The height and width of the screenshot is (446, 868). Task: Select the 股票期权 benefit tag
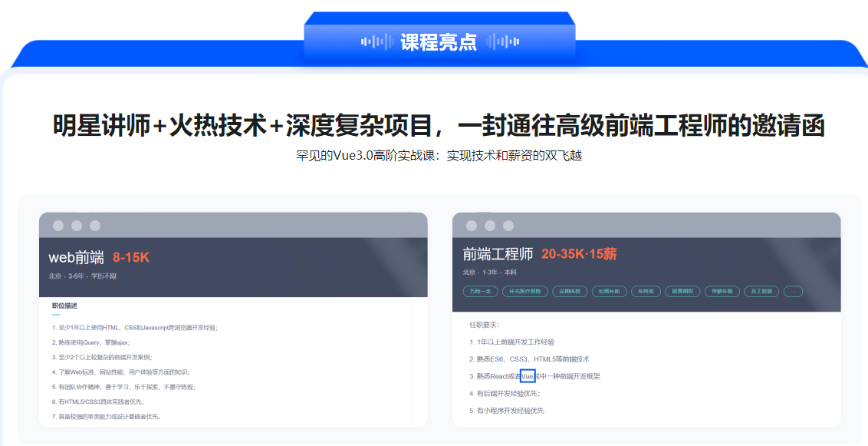(x=682, y=291)
